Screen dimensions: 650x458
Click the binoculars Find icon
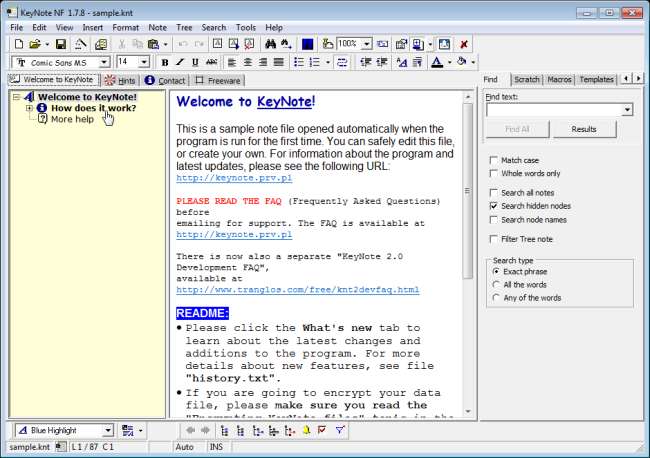tap(270, 44)
